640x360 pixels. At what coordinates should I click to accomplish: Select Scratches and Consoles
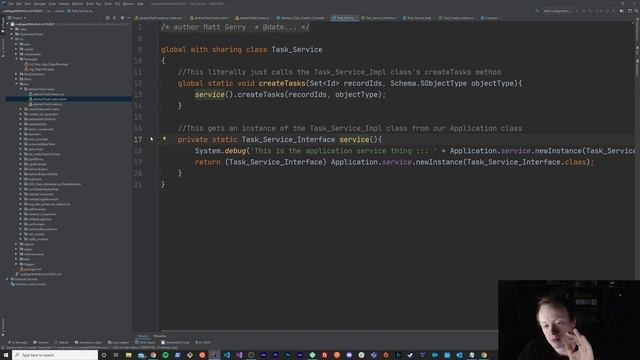[x=29, y=284]
